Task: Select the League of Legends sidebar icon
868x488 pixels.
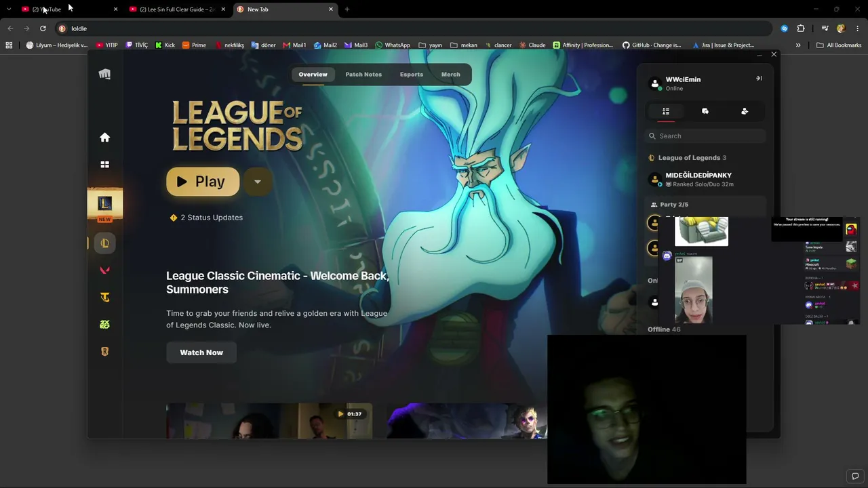Action: pos(104,243)
